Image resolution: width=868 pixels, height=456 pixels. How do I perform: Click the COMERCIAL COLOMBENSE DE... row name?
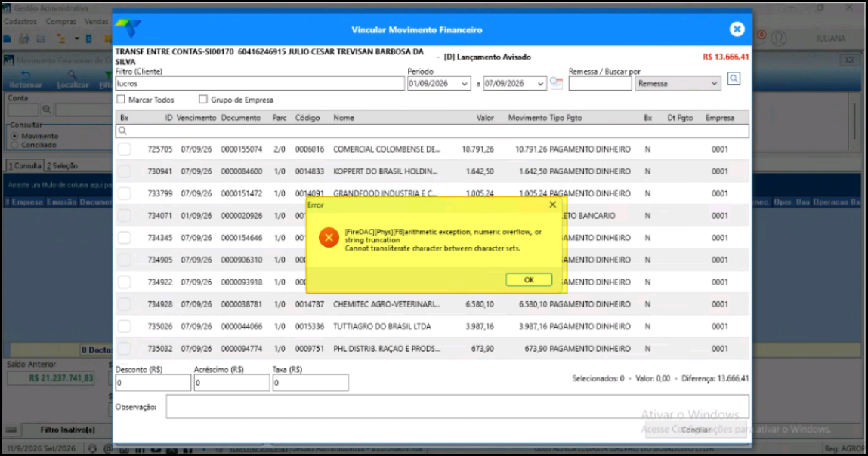pos(386,149)
